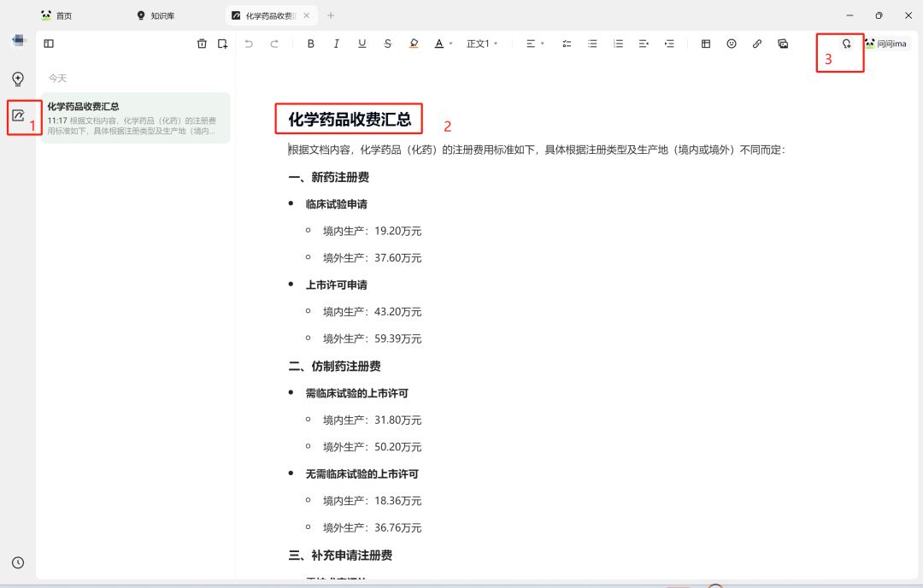Click the heading 二、仿制药注册费
Screen dimensions: 923x588
[x=334, y=366]
